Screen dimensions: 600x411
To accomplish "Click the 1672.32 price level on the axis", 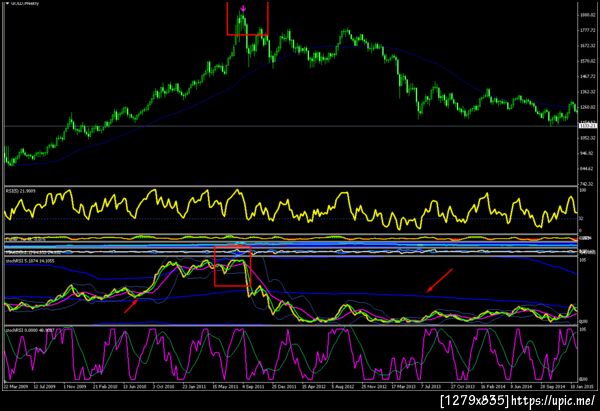I will pos(587,46).
